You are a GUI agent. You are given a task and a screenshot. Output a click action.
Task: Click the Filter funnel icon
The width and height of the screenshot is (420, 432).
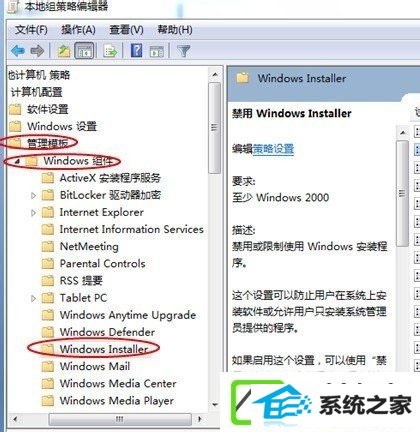[x=184, y=51]
